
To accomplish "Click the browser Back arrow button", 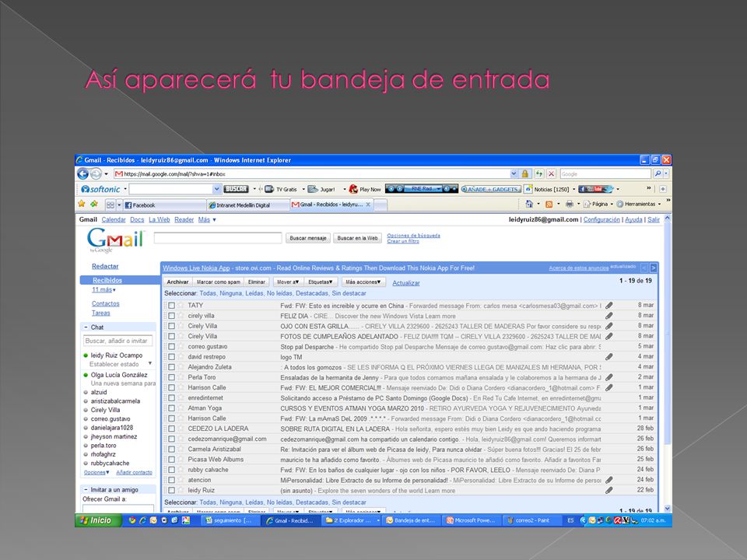I will (x=83, y=173).
